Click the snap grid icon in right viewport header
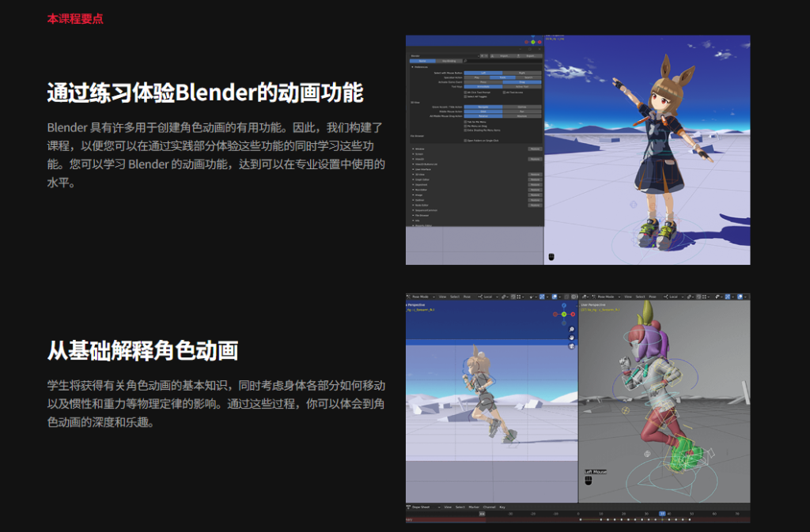 pyautogui.click(x=704, y=296)
